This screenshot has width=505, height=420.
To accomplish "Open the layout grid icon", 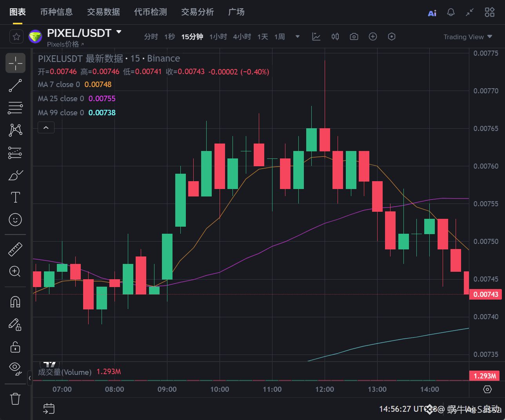I will [490, 13].
